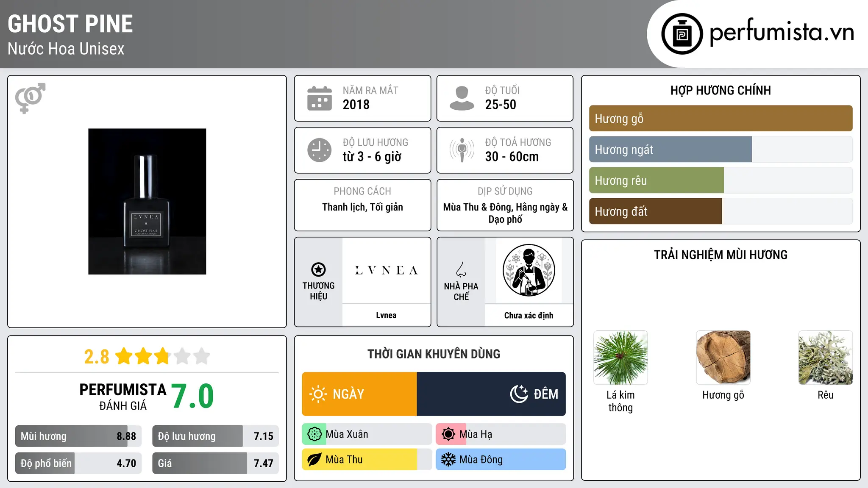Image resolution: width=868 pixels, height=488 pixels.
Task: Click the 'Giá' rating label
Action: [x=165, y=463]
